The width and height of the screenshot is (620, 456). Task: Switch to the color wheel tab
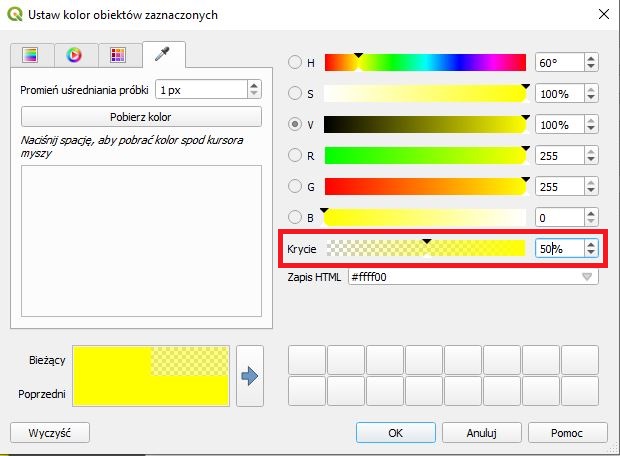coord(74,54)
